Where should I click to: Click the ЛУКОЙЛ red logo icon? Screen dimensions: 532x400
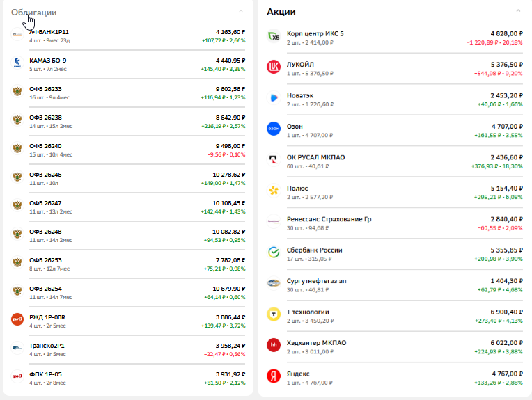(274, 67)
